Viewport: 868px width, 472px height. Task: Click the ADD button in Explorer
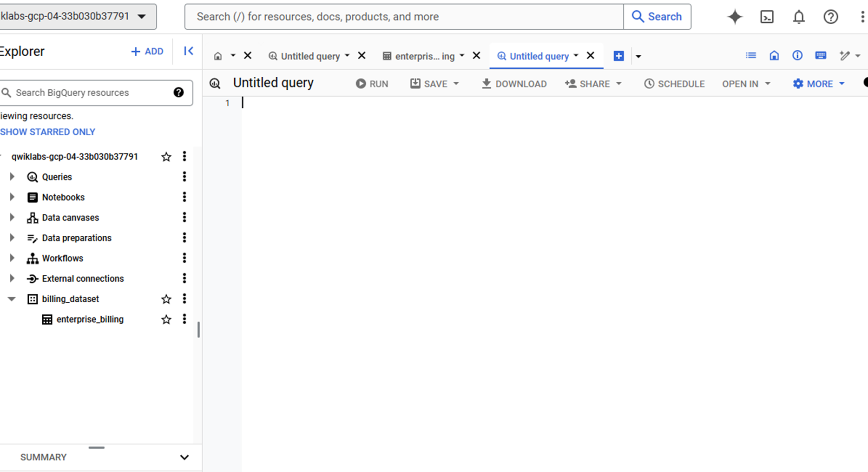click(147, 51)
